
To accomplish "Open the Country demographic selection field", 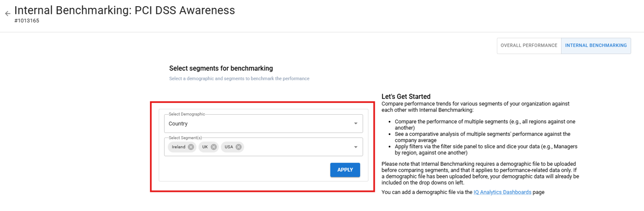I will (x=263, y=124).
